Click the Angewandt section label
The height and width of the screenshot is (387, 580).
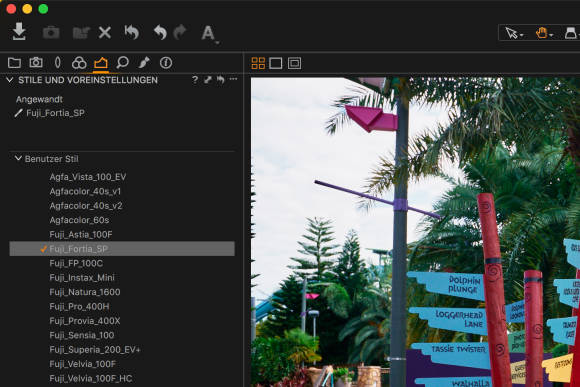[39, 99]
